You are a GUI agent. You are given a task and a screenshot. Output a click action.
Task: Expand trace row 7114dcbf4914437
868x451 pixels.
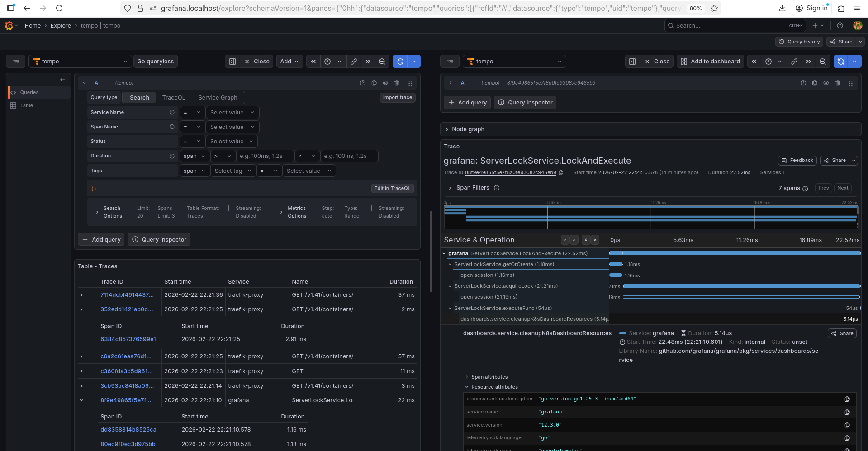pos(81,295)
